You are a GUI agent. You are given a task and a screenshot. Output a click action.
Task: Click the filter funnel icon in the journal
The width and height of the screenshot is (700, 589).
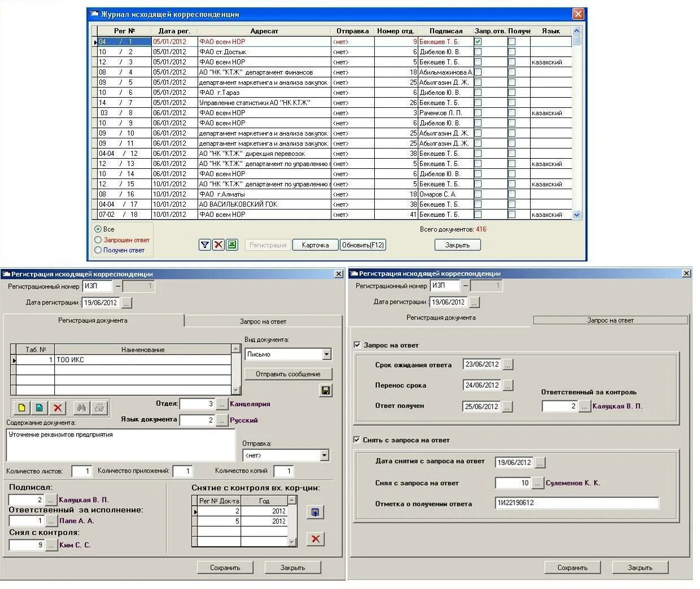[x=204, y=245]
